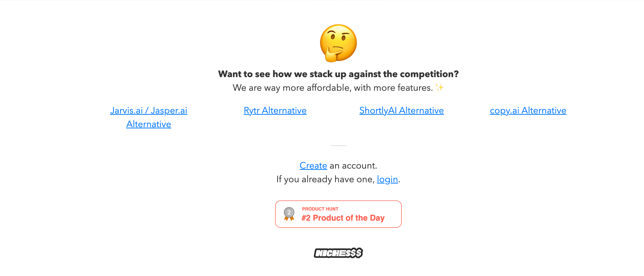Open the NICHESSS logo at bottom
The height and width of the screenshot is (276, 644).
(x=338, y=253)
